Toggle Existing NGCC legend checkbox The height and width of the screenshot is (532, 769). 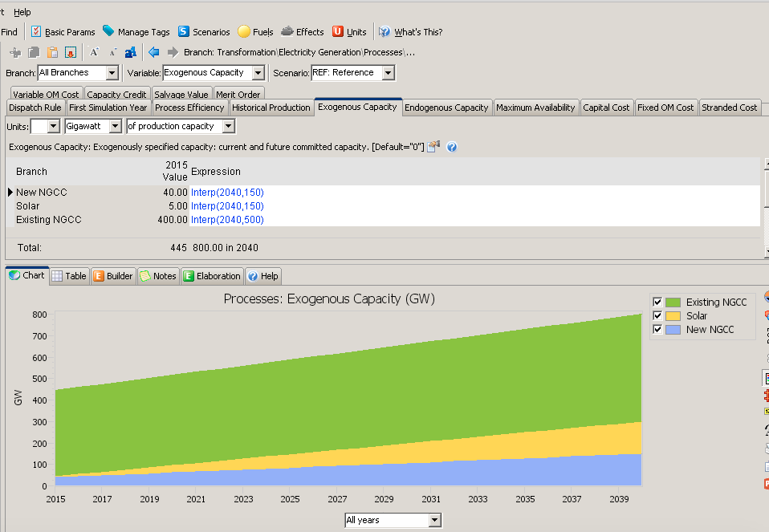coord(657,302)
